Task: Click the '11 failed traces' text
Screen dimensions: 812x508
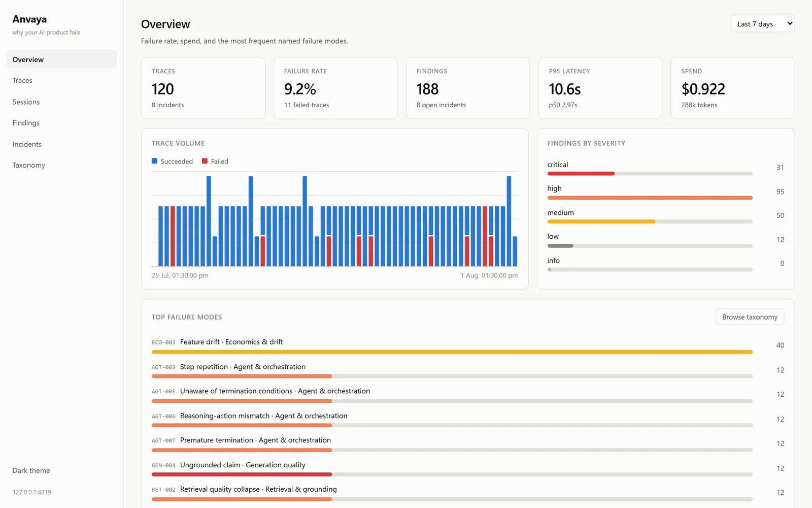Action: tap(307, 105)
